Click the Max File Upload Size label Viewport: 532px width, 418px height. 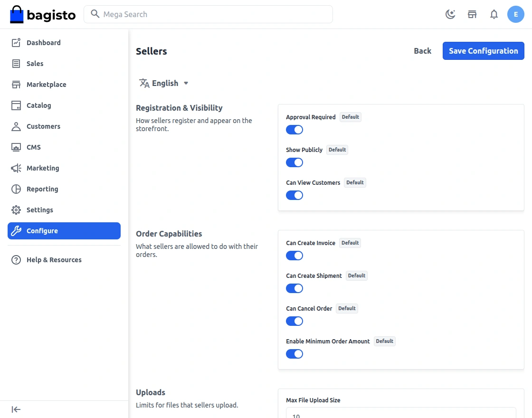[313, 400]
